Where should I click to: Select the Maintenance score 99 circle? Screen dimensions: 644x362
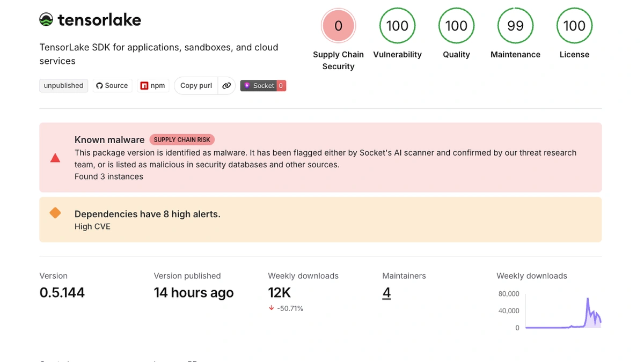point(515,26)
